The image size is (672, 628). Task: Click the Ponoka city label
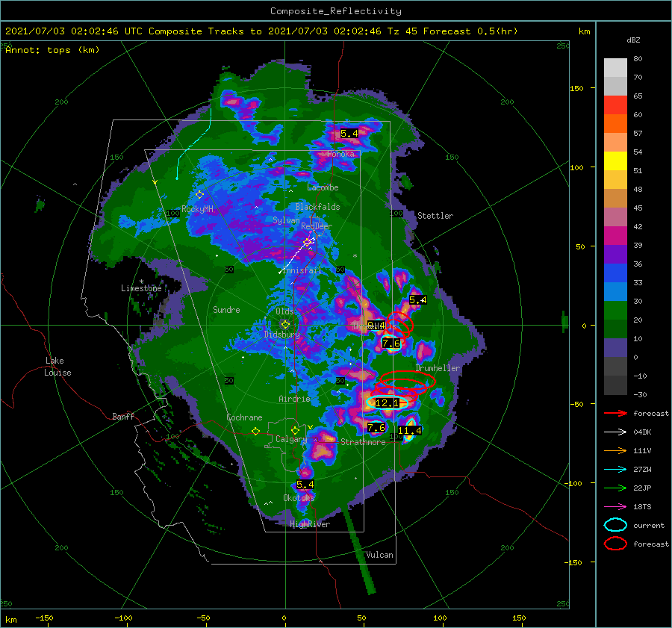(x=340, y=154)
